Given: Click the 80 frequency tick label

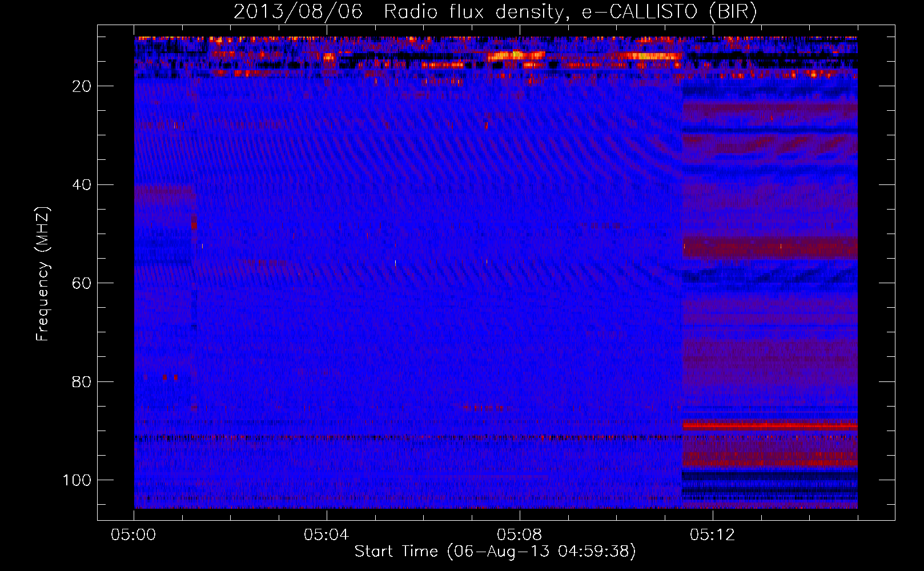Looking at the screenshot, I should point(82,381).
